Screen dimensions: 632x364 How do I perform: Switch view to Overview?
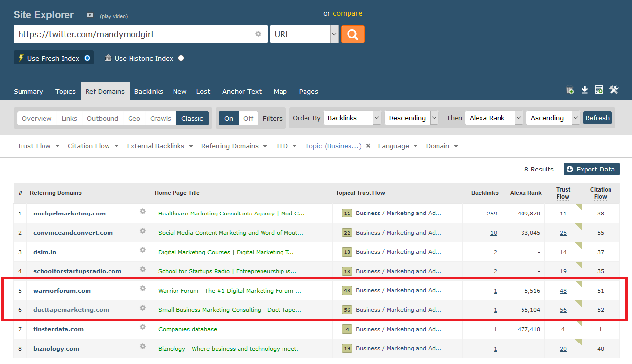point(37,118)
